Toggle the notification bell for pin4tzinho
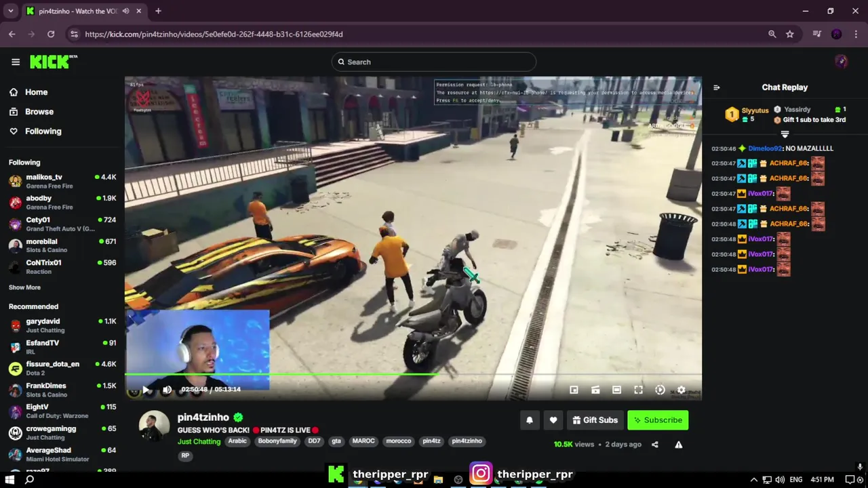This screenshot has width=868, height=488. tap(530, 420)
